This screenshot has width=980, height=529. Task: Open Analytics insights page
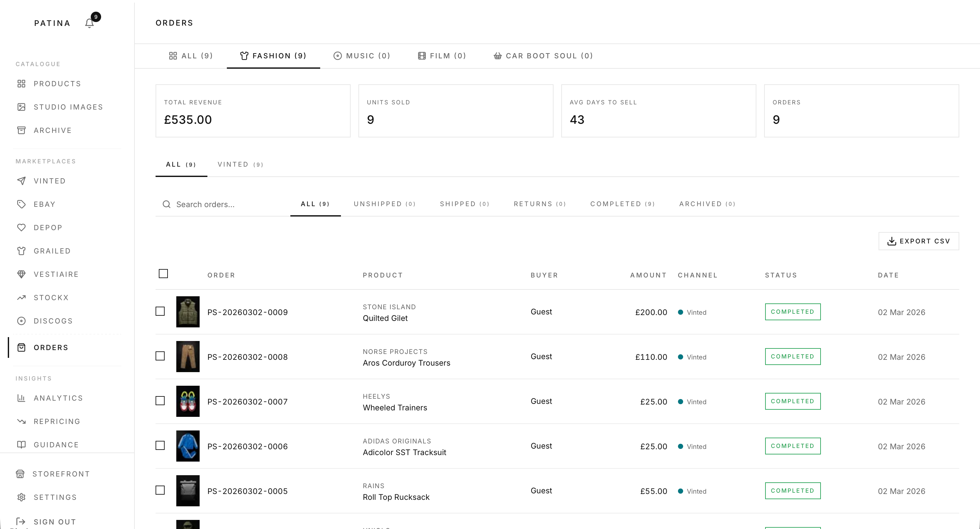[x=58, y=398]
